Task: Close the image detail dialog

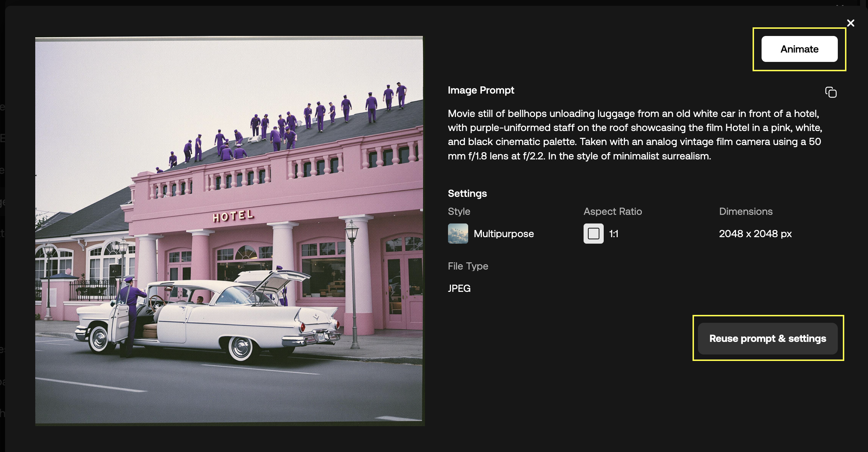Action: (x=851, y=23)
